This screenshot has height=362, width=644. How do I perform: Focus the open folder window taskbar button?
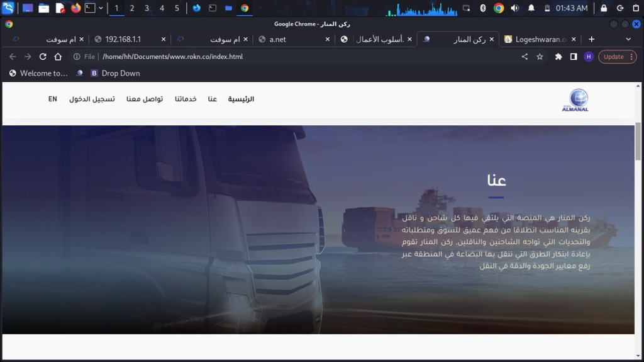228,8
